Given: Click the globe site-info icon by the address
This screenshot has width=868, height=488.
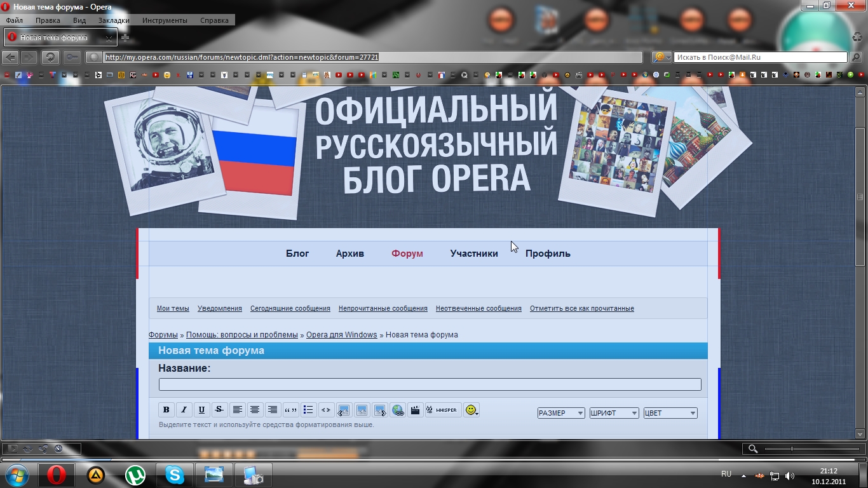Looking at the screenshot, I should click(94, 57).
